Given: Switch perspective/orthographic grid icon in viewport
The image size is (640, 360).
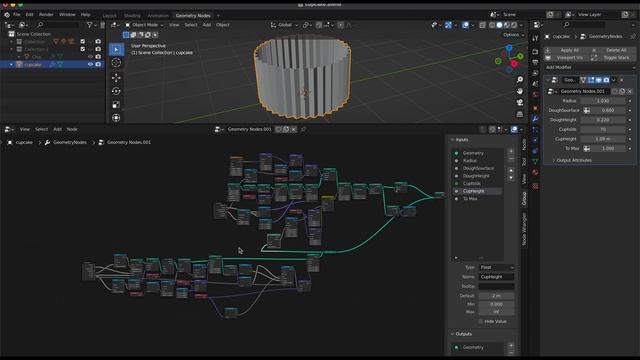Looking at the screenshot, I should [520, 114].
